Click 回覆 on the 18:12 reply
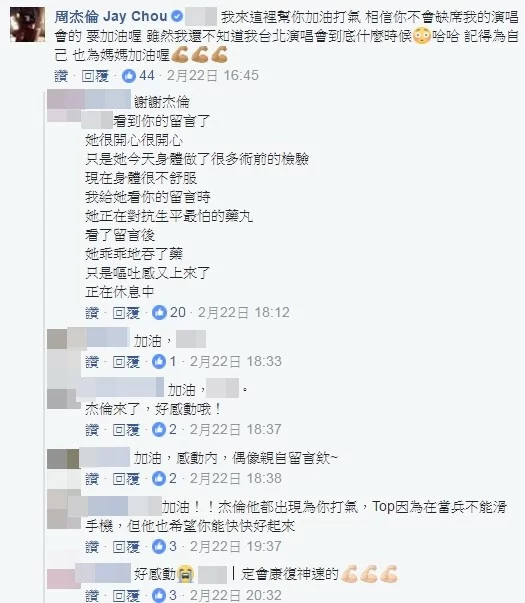The width and height of the screenshot is (525, 603). [x=126, y=313]
